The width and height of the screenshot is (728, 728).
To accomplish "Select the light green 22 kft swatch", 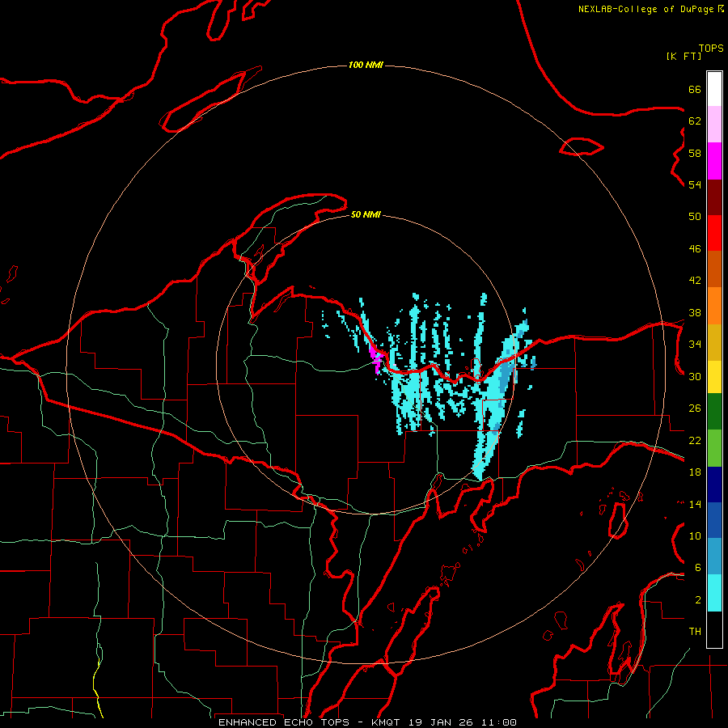I will pyautogui.click(x=714, y=448).
